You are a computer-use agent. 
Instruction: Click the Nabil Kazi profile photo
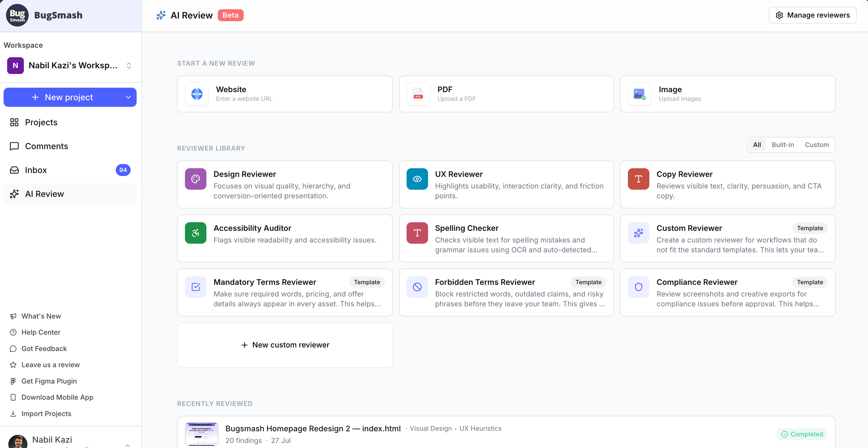18,442
